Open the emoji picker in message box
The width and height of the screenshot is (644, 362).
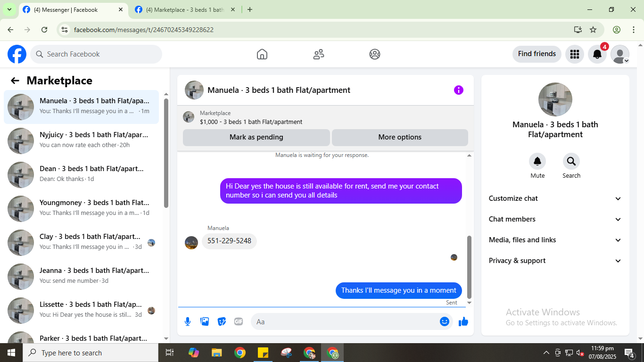(x=445, y=321)
